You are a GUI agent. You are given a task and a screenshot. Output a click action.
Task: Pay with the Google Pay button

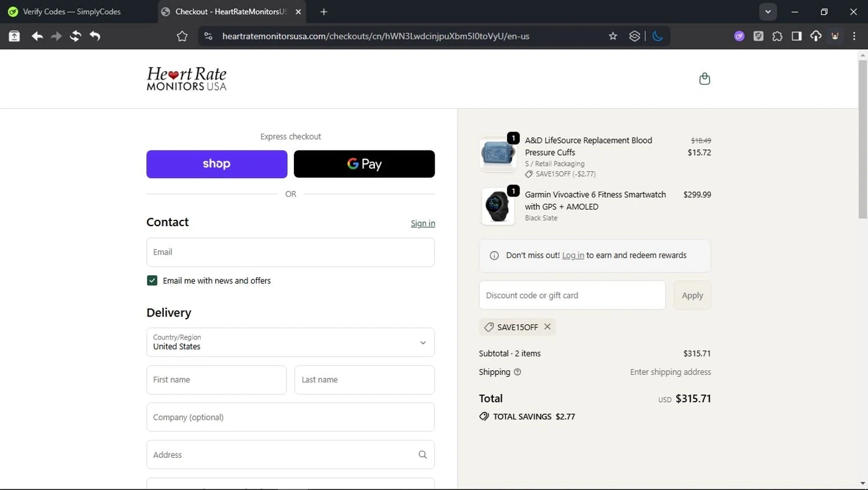tap(365, 164)
